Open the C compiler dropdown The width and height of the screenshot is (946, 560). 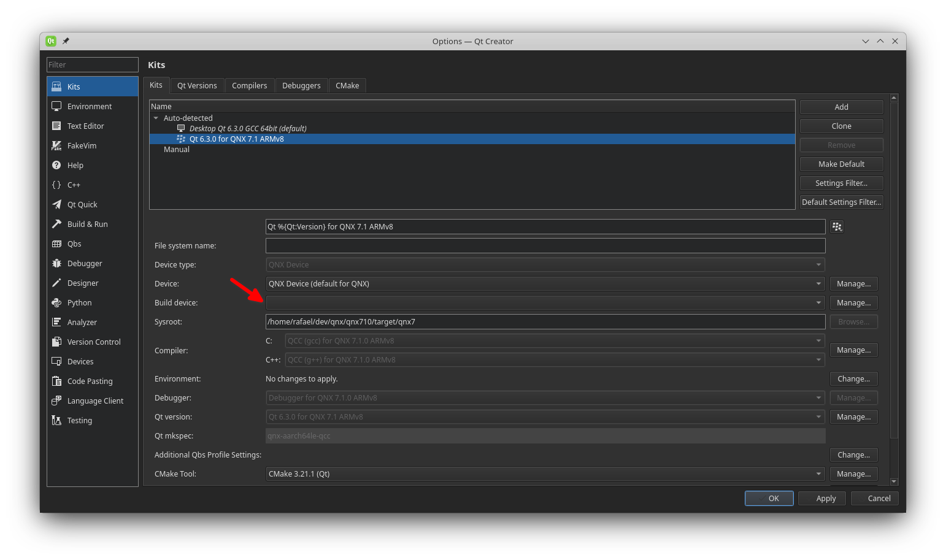[x=555, y=340]
